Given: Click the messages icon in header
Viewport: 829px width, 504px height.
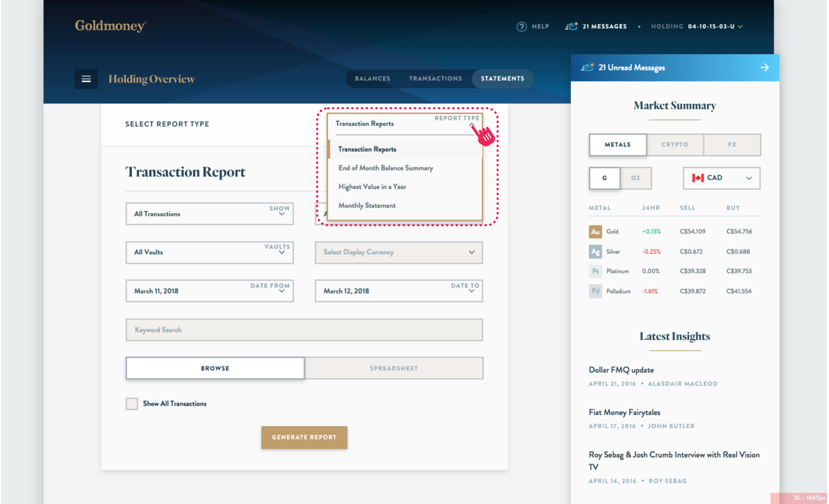Looking at the screenshot, I should (x=571, y=26).
